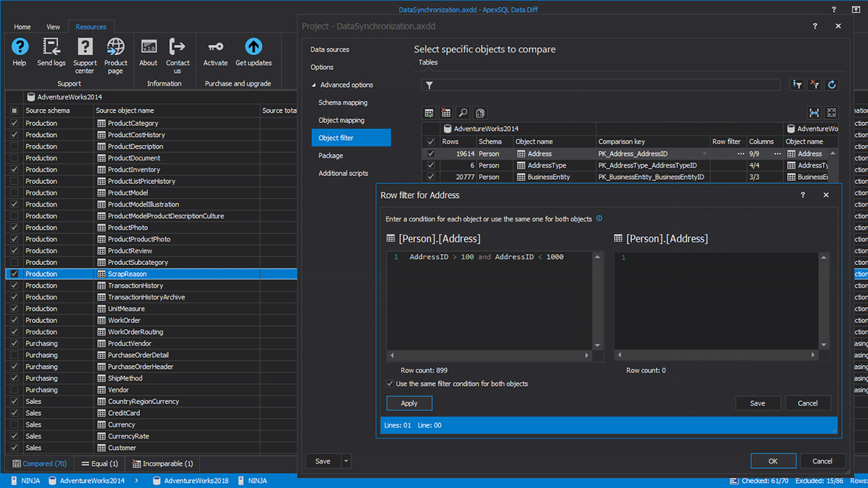Click OK in the Project dialog

pos(773,461)
